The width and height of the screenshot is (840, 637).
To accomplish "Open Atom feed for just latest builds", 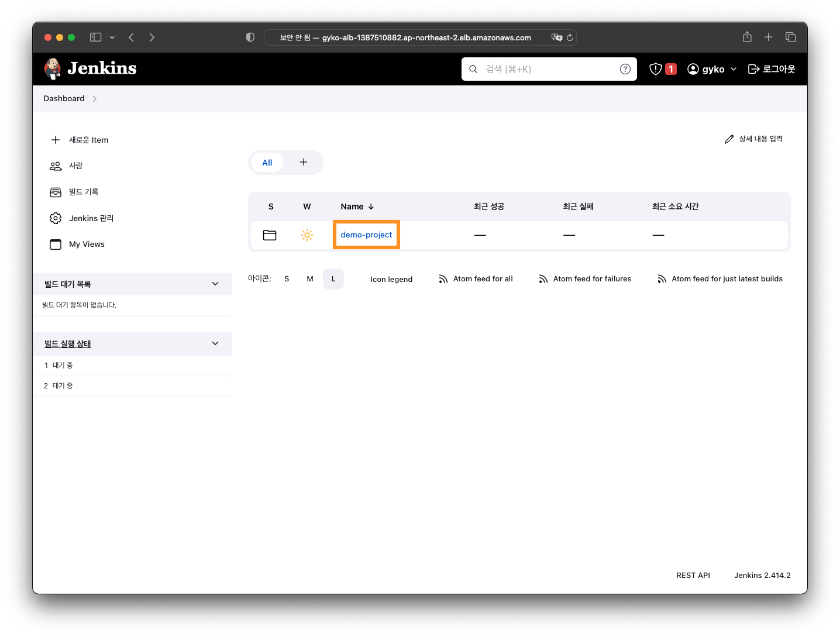I will click(x=727, y=279).
